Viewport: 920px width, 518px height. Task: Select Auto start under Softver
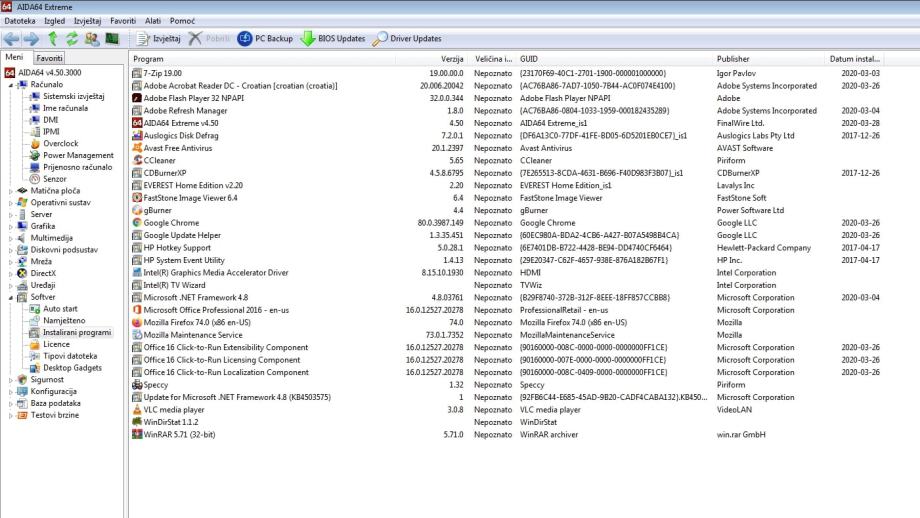[x=60, y=309]
